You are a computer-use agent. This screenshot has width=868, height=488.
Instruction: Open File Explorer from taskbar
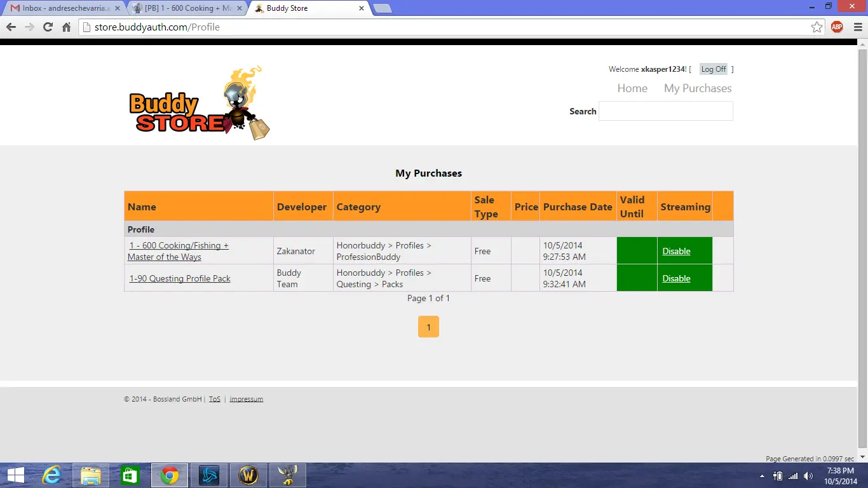[91, 475]
